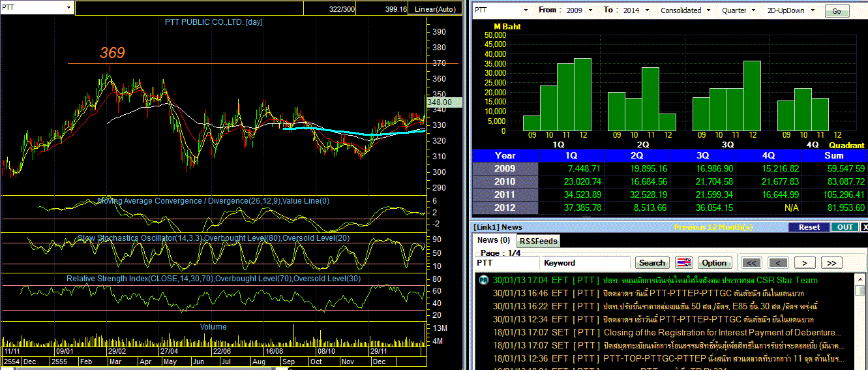Click the OUT button in News panel

click(x=845, y=227)
